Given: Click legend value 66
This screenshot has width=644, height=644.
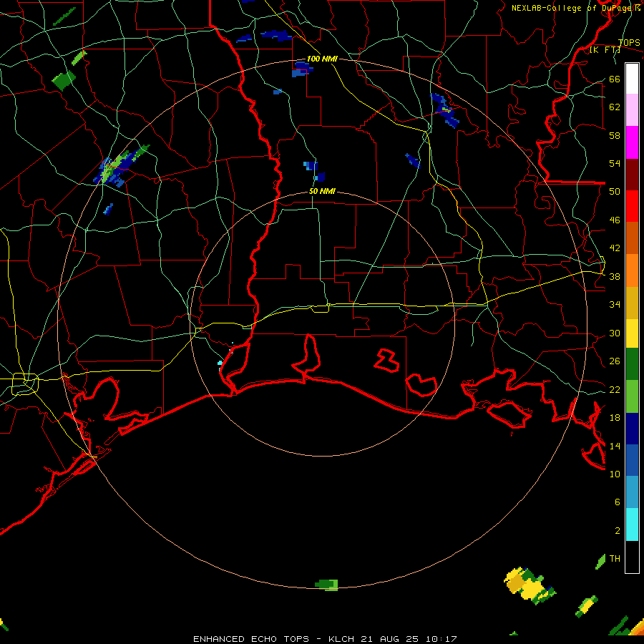Looking at the screenshot, I should [x=615, y=79].
